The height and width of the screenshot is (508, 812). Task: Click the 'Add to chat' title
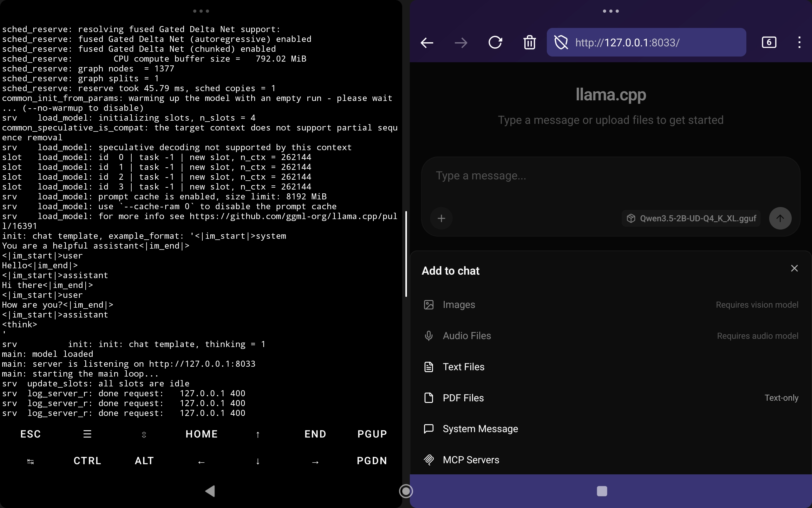pyautogui.click(x=450, y=271)
